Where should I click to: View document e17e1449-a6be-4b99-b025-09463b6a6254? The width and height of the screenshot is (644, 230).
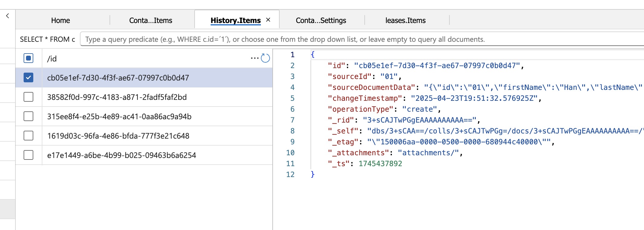[x=121, y=155]
